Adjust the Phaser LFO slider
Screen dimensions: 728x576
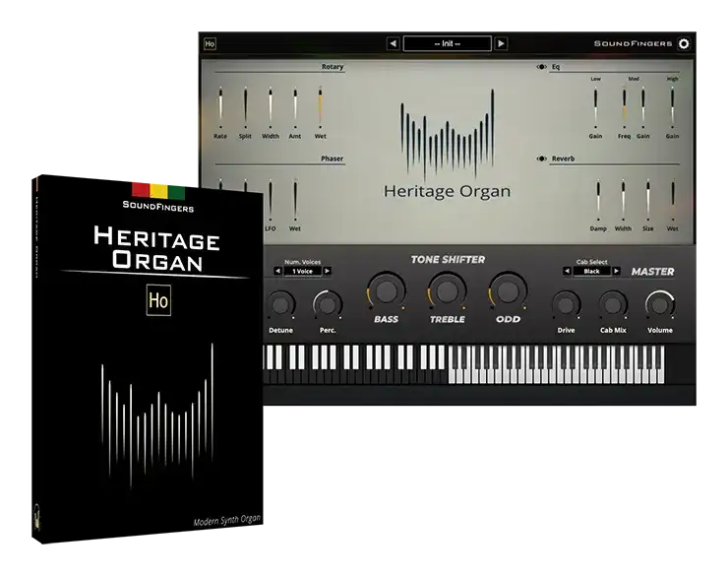pos(271,200)
